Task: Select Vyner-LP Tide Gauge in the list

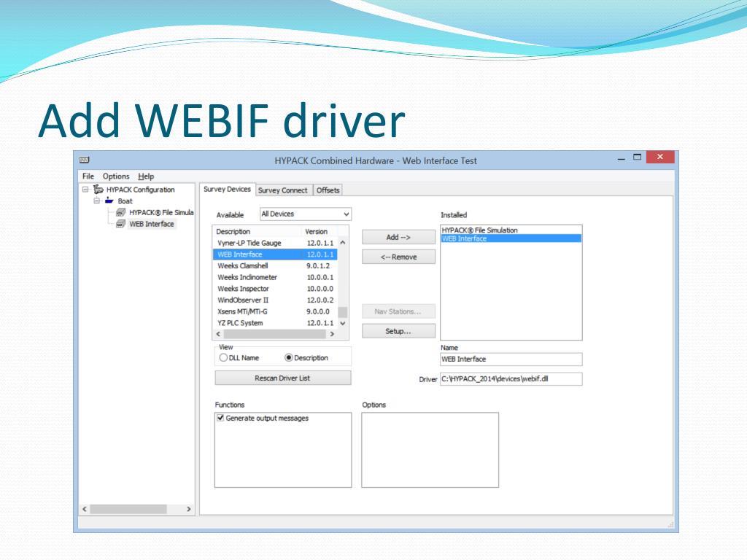Action: [x=275, y=243]
